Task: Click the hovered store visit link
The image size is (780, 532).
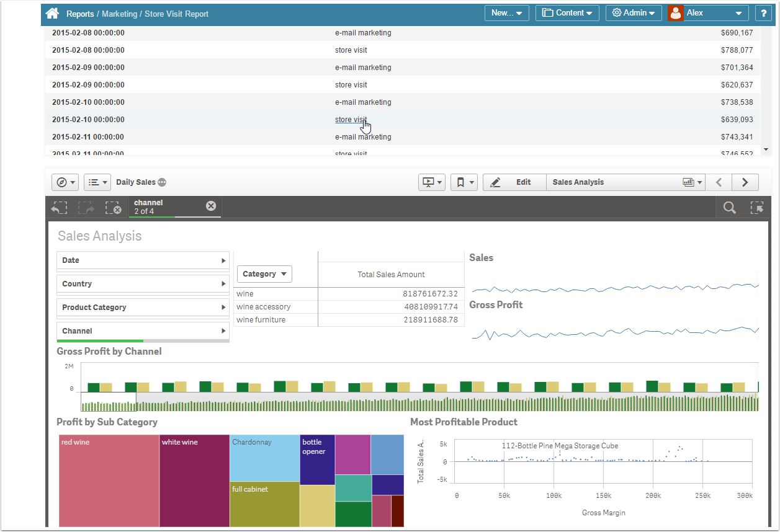Action: point(351,120)
